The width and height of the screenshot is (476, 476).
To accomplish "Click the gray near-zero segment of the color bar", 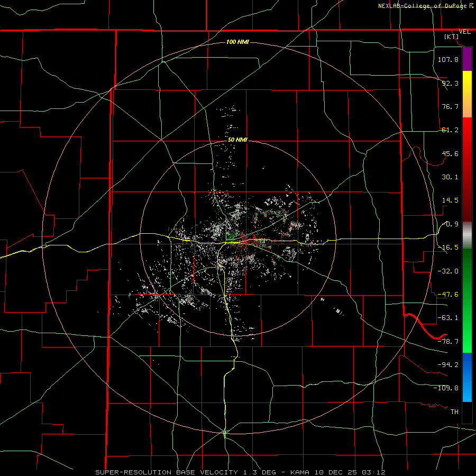I will [x=467, y=235].
